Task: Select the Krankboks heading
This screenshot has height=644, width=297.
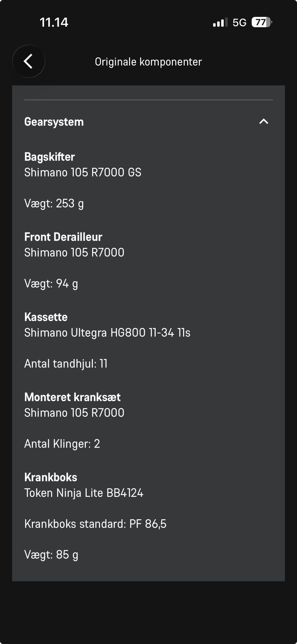Action: [x=51, y=478]
